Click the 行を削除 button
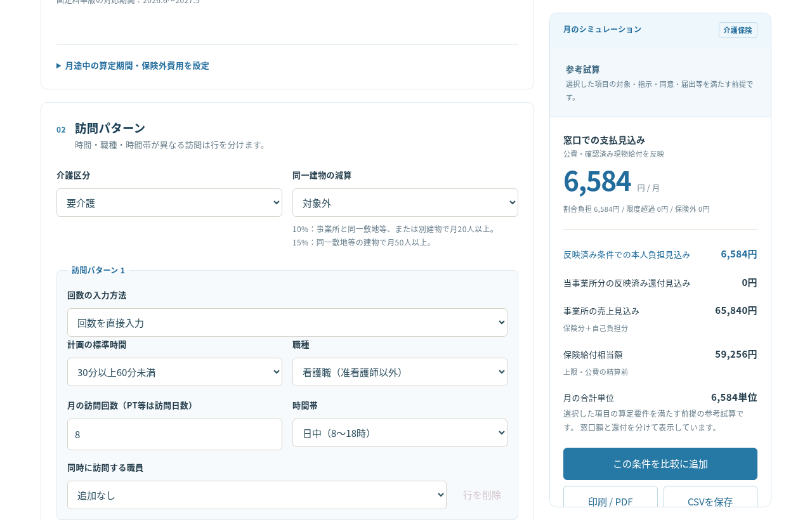Viewport: 812px width, 520px height. 482,495
